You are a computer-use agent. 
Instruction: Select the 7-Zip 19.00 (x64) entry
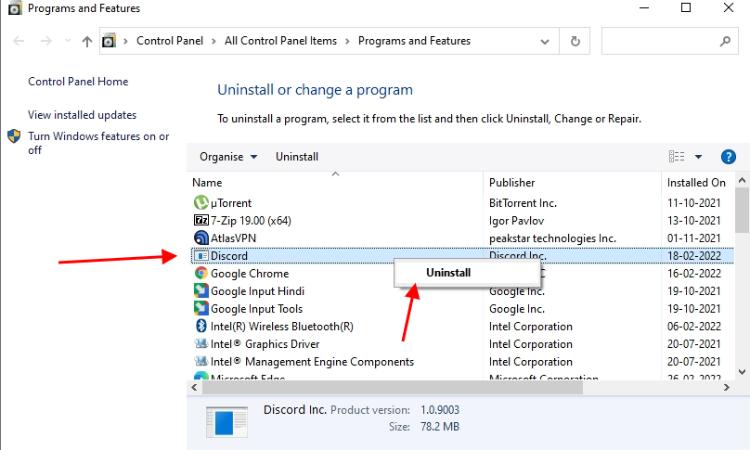click(251, 220)
